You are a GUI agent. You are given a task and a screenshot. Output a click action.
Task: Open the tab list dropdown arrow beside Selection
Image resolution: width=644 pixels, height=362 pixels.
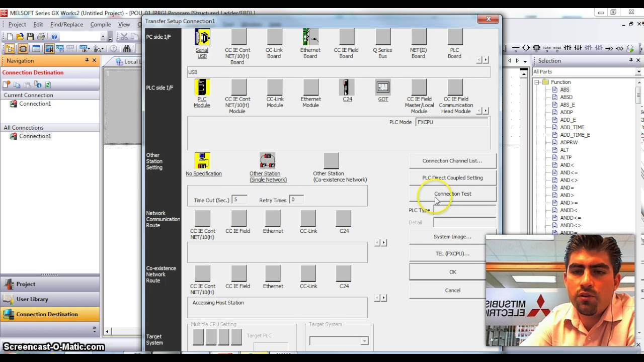coord(525,61)
